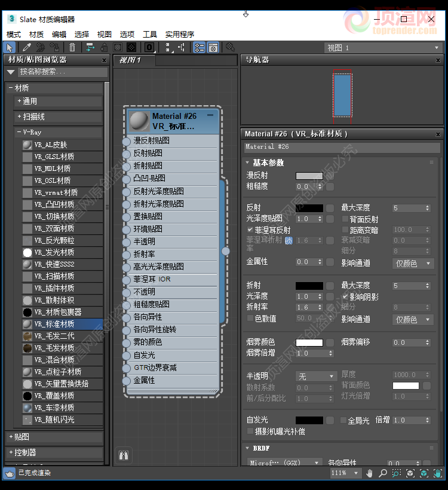Click the 漫反射贴图 input socket on node
The image size is (448, 490).
126,141
